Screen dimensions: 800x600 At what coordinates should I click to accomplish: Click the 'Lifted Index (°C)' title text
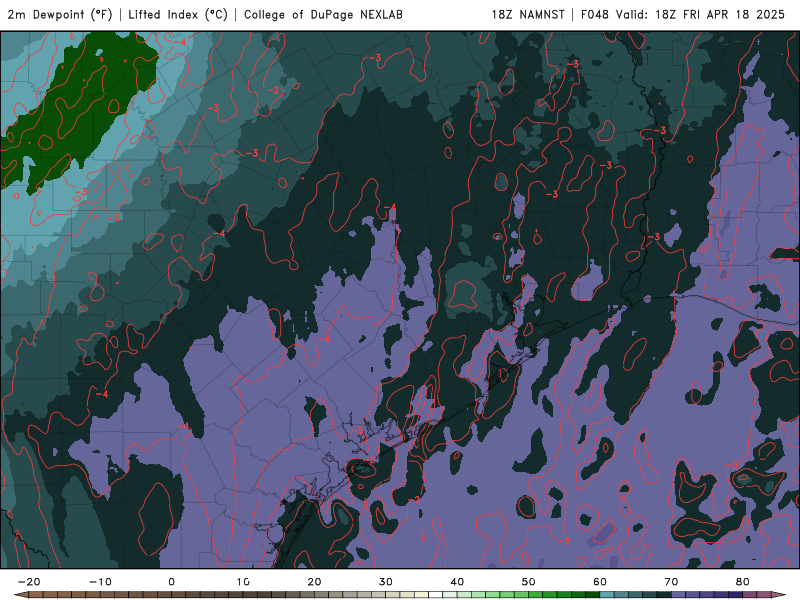178,15
